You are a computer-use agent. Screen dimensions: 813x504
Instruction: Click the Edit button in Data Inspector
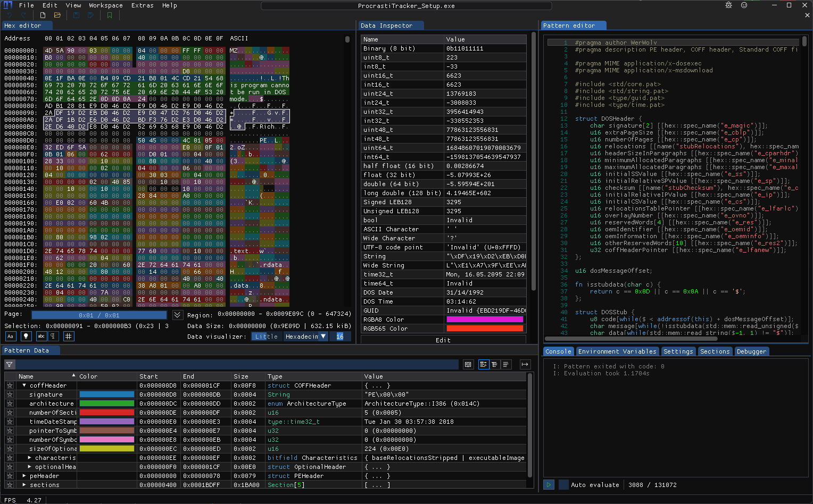pos(443,340)
